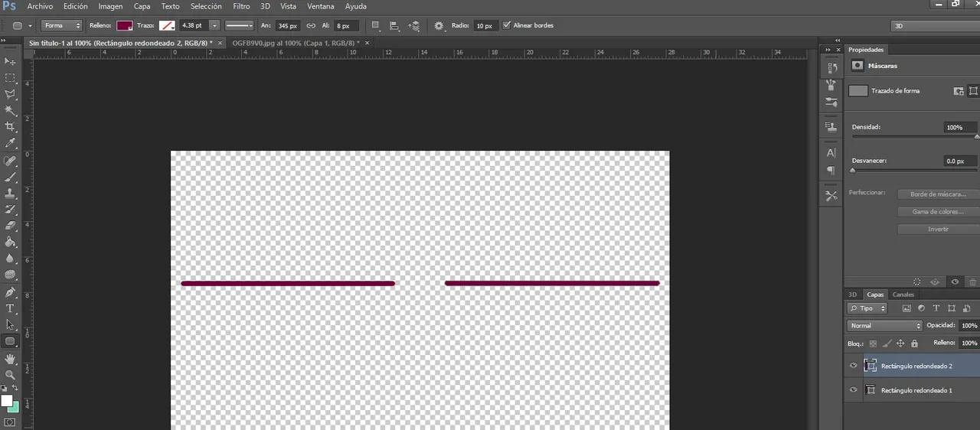Select the horizontal Type tool
Image resolution: width=980 pixels, height=430 pixels.
(x=11, y=308)
